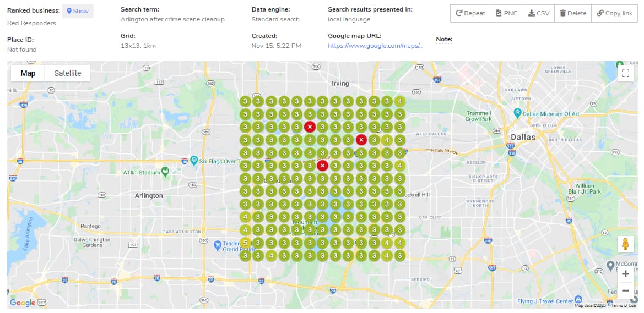
Task: Export the grid as PNG
Action: pos(506,13)
